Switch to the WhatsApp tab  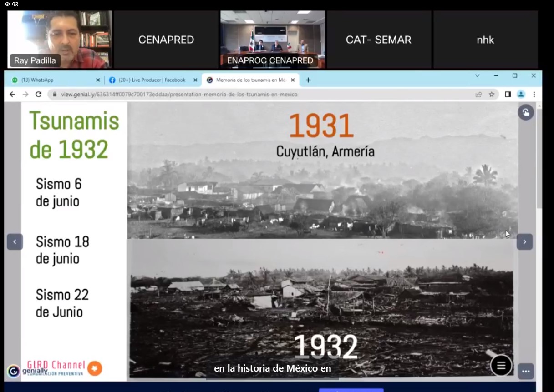(52, 80)
